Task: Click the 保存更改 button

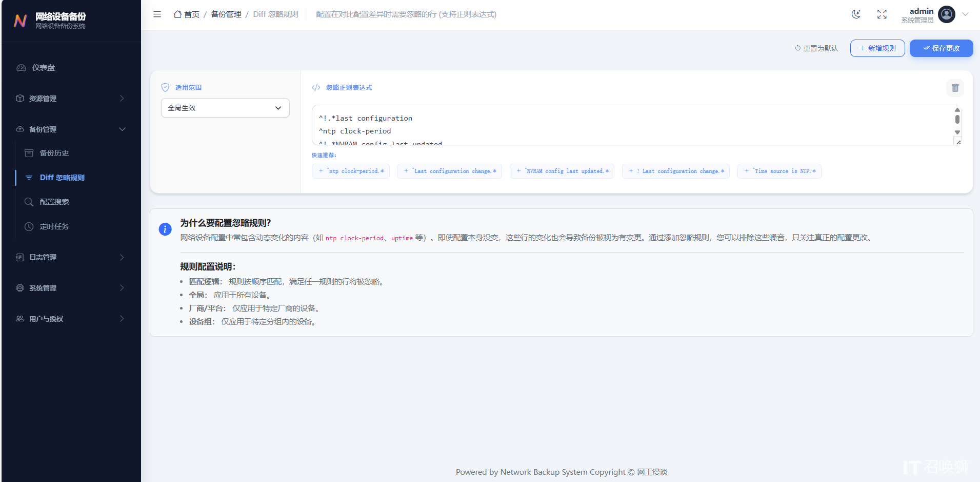Action: (941, 48)
